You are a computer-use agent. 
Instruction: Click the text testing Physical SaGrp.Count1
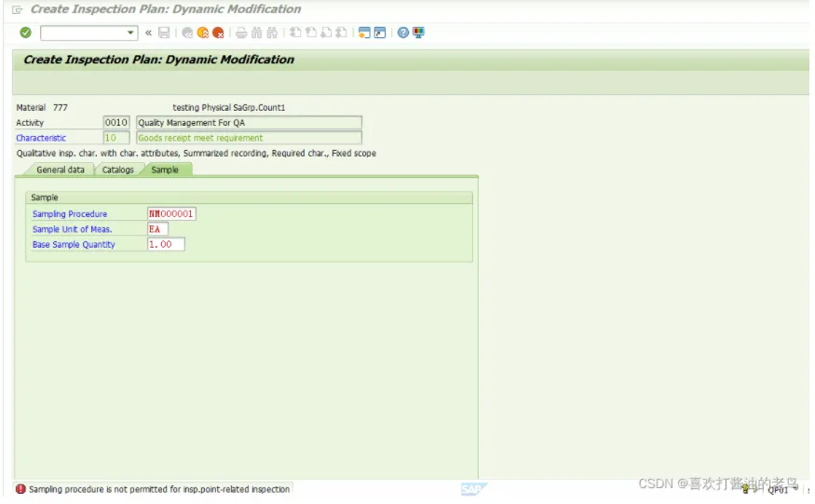click(x=229, y=108)
